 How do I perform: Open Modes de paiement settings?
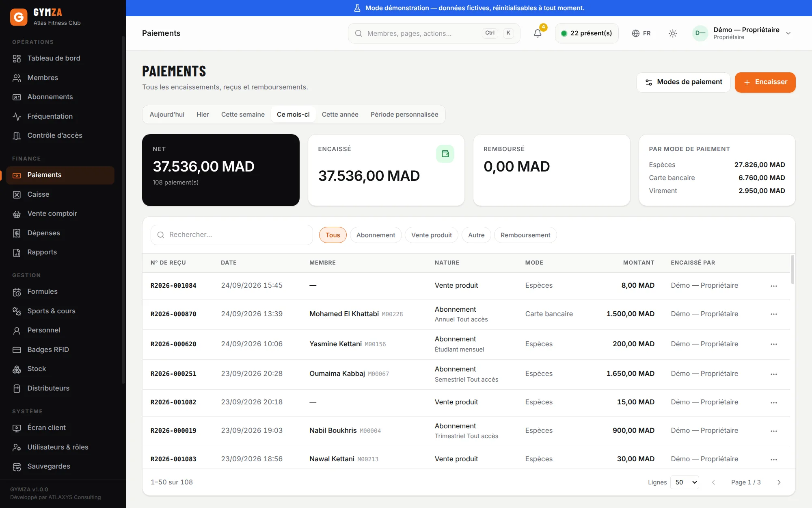tap(683, 82)
